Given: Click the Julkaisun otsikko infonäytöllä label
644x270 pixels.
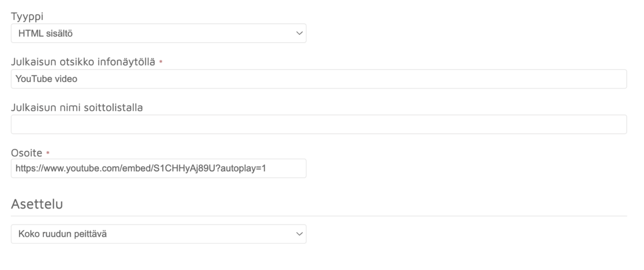Looking at the screenshot, I should [83, 62].
